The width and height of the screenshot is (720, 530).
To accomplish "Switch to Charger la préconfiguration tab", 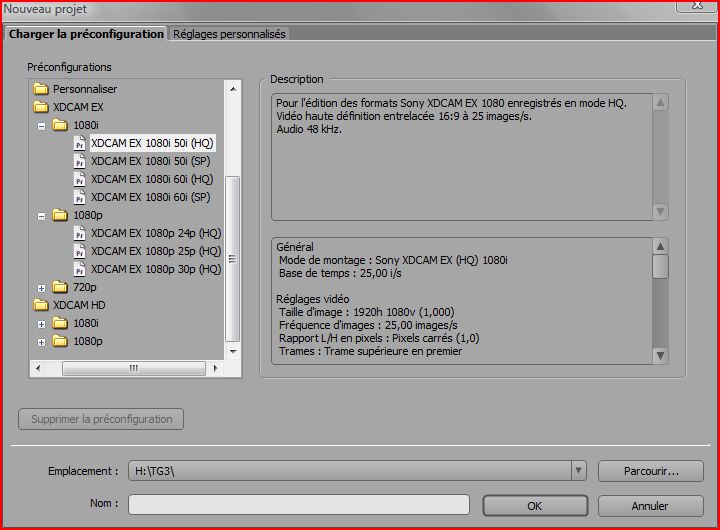I will pyautogui.click(x=86, y=34).
